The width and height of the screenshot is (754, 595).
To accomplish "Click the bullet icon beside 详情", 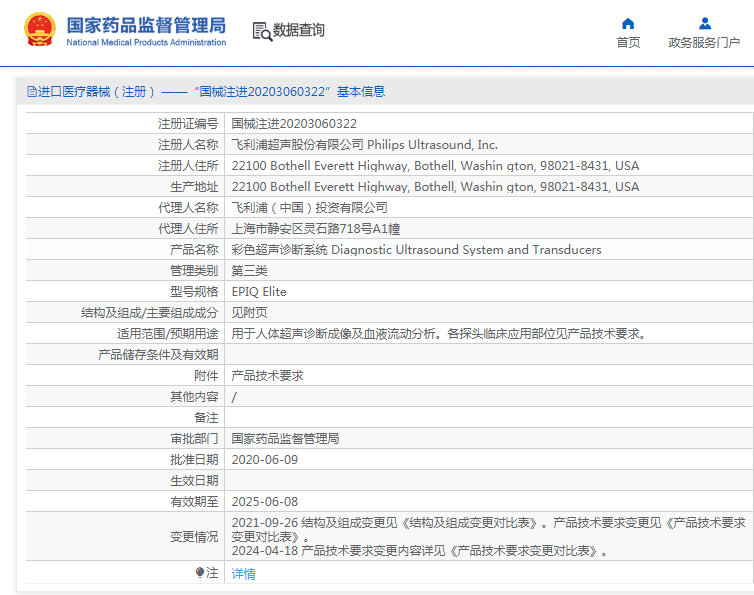I will click(211, 573).
